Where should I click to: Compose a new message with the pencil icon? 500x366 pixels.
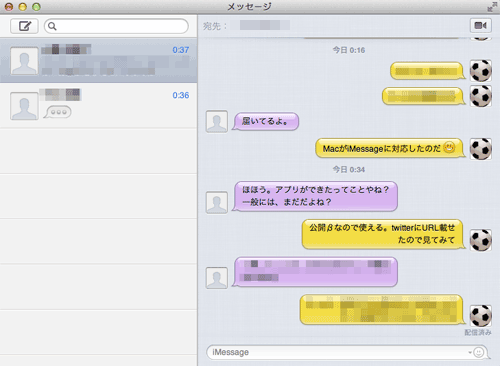click(x=24, y=26)
